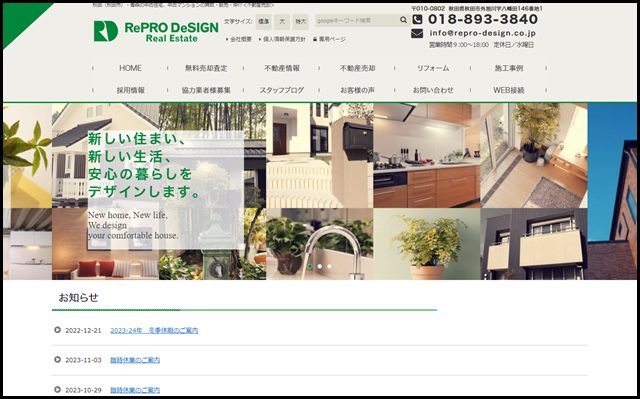
Task: Open スタッフブログ menu item
Action: click(282, 90)
